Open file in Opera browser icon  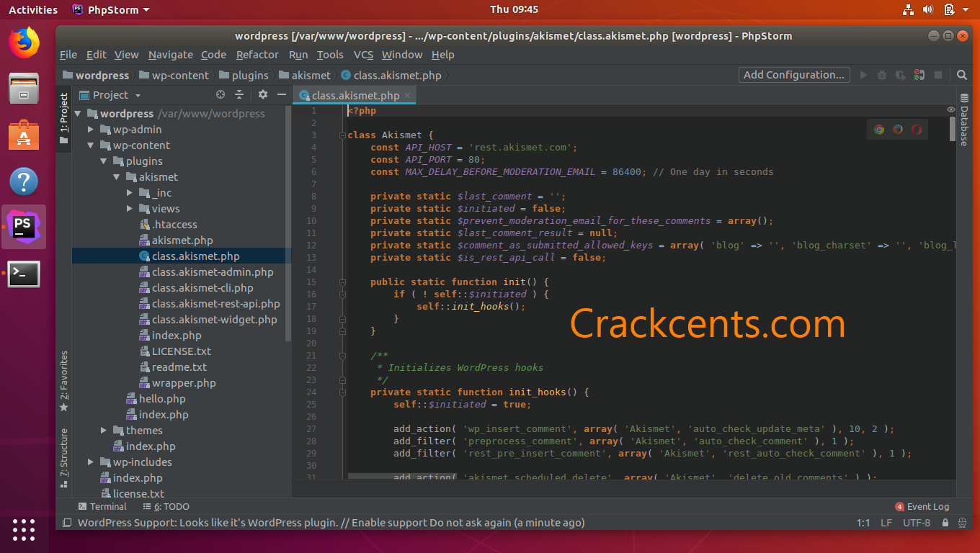[917, 130]
